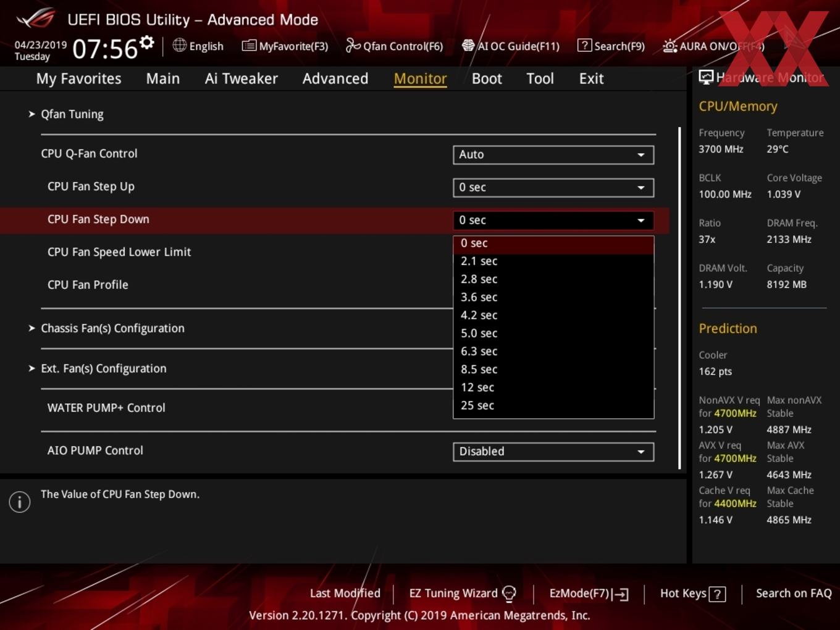Viewport: 840px width, 630px height.
Task: Switch to Main tab
Action: click(163, 78)
